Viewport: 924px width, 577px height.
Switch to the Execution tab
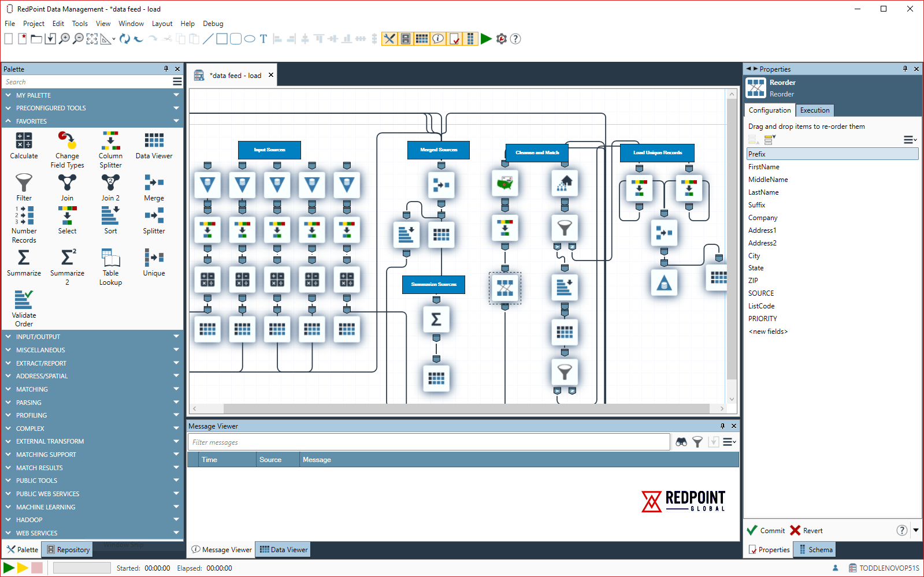click(x=815, y=110)
